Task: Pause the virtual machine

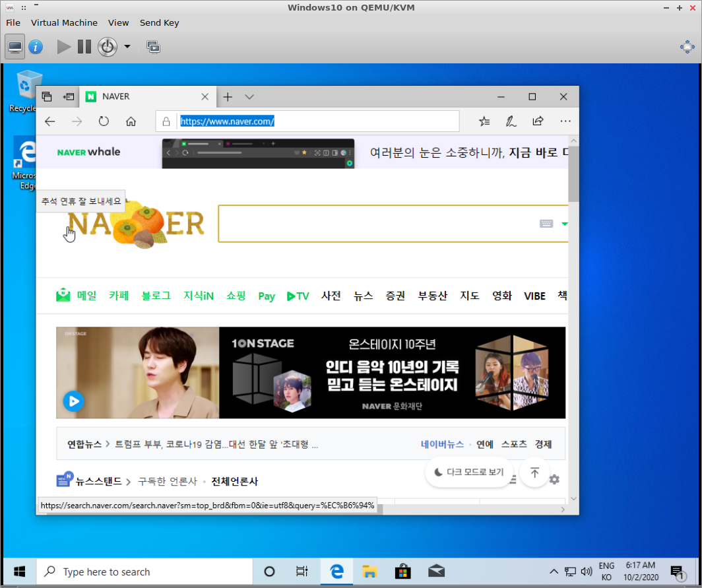Action: (x=84, y=47)
